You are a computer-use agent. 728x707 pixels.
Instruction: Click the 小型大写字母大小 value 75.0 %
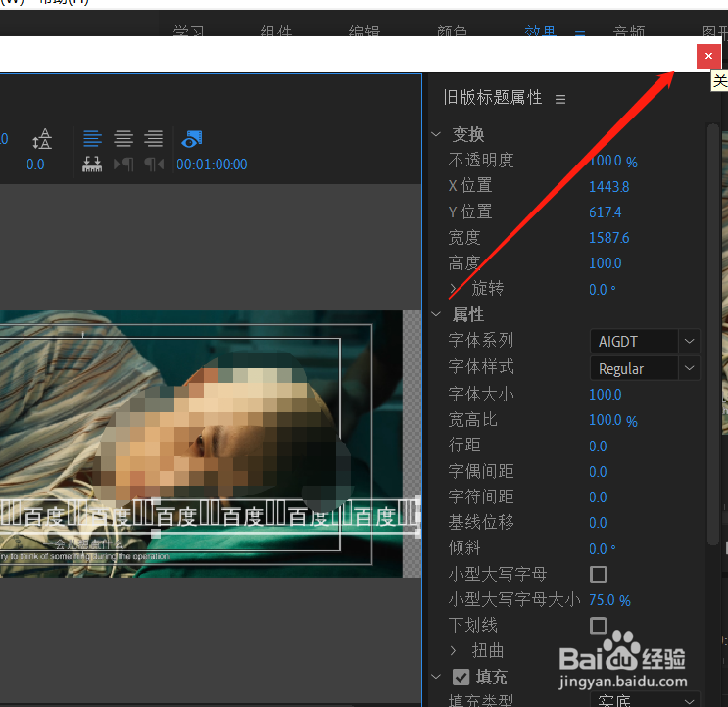(x=609, y=600)
